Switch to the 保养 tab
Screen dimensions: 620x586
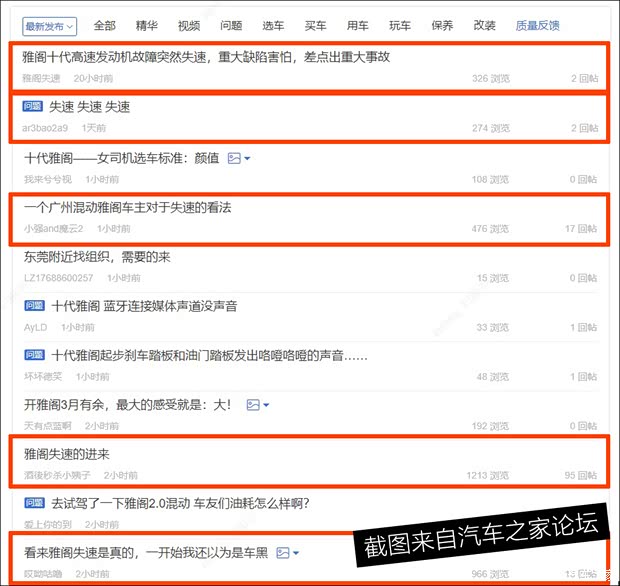(442, 26)
